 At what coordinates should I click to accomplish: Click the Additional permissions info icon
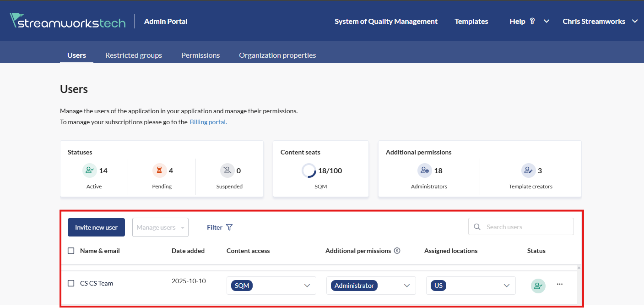point(397,251)
